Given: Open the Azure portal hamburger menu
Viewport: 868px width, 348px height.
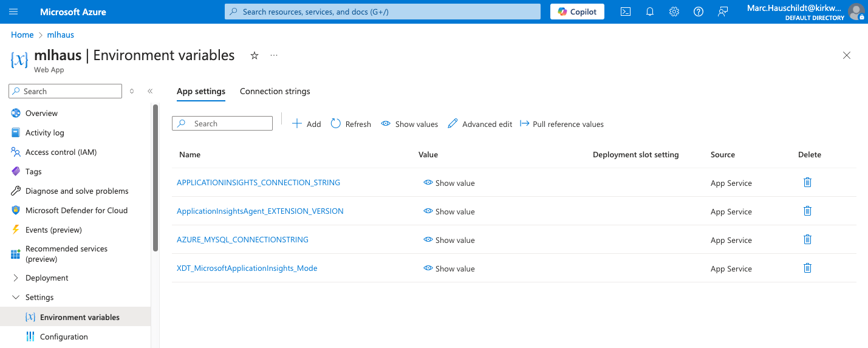Looking at the screenshot, I should (x=13, y=12).
